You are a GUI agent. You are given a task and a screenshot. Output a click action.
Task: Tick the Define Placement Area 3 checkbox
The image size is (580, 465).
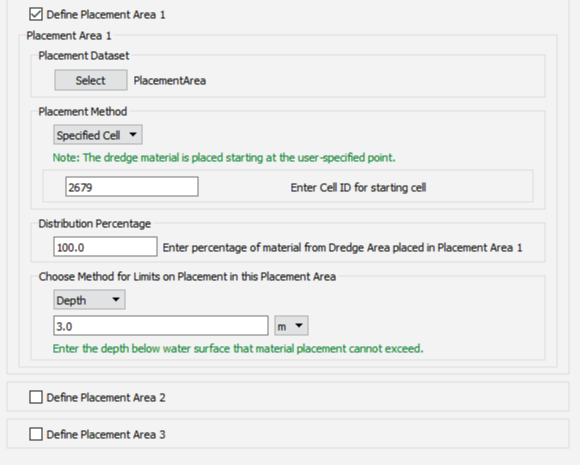36,434
